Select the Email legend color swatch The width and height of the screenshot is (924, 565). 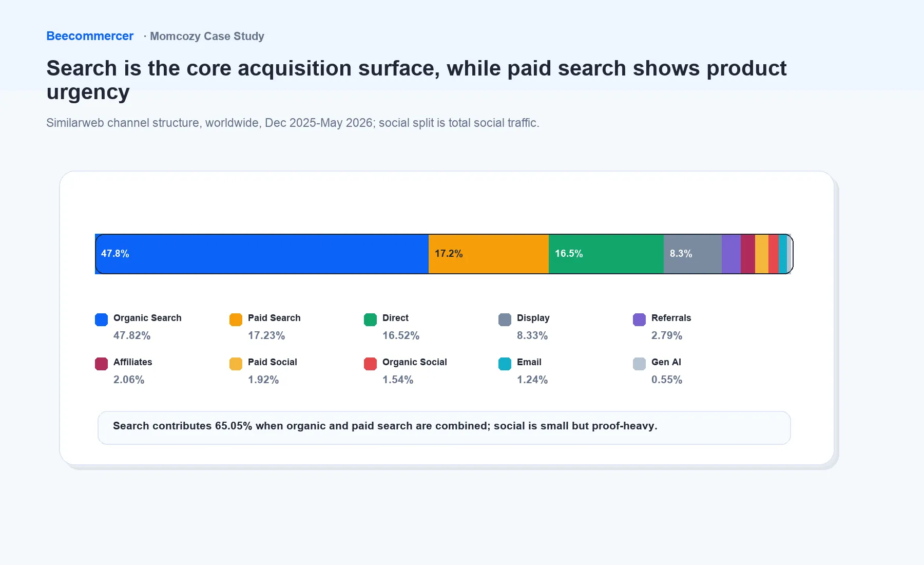pyautogui.click(x=505, y=364)
